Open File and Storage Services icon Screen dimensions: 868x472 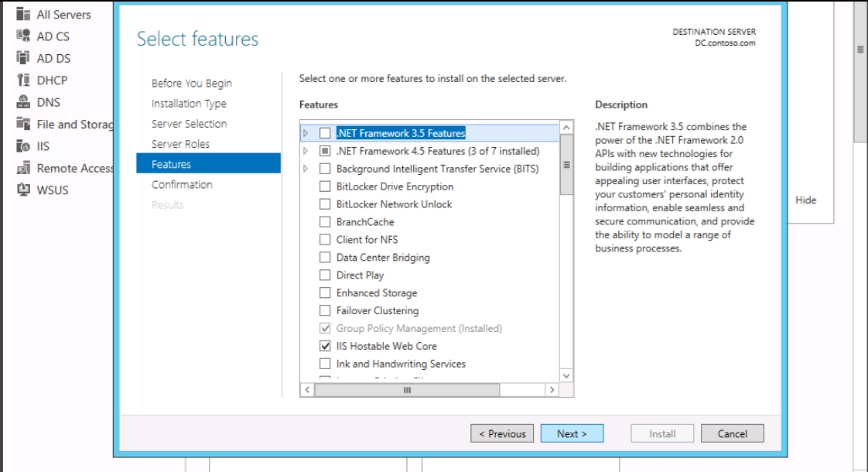pos(23,124)
